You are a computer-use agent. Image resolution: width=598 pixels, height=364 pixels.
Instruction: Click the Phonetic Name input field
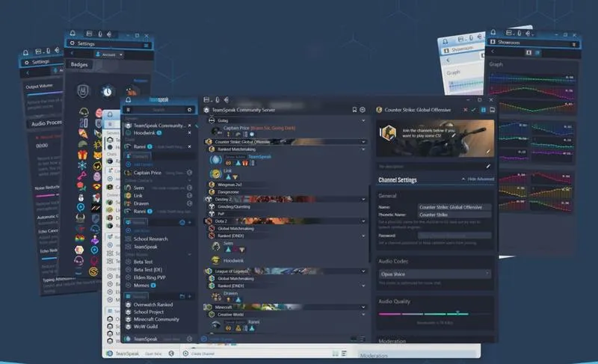[x=454, y=215]
